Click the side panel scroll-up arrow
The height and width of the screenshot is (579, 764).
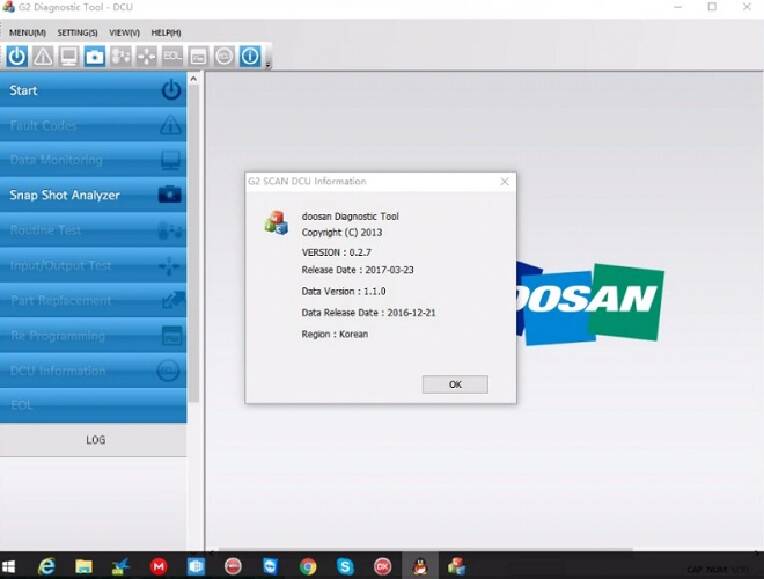tap(193, 78)
